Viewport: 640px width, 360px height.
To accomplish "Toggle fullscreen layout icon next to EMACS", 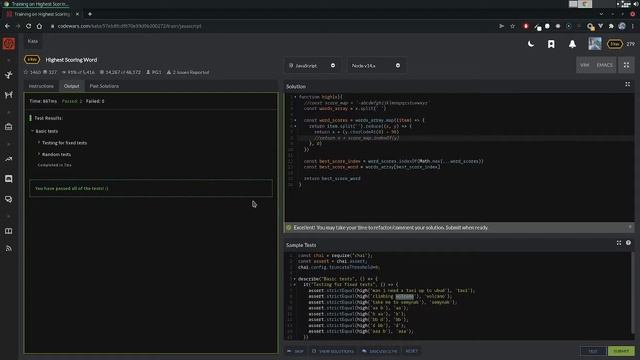I will coord(626,65).
